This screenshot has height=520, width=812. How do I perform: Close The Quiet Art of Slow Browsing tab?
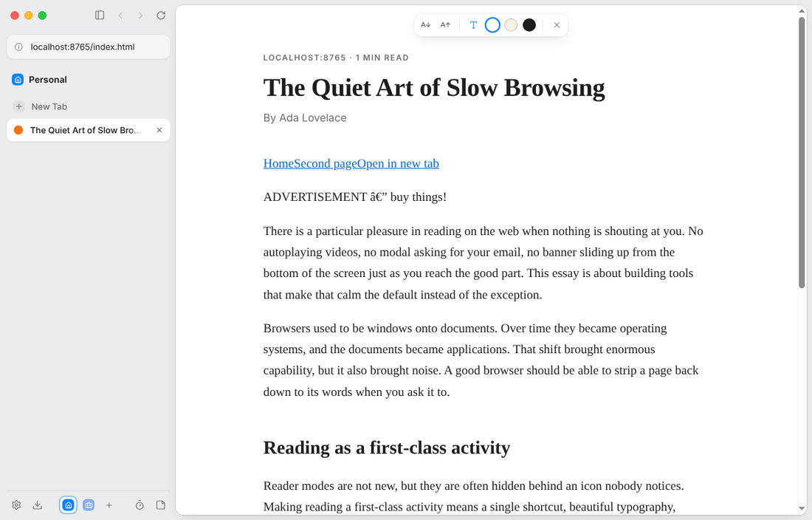[x=159, y=130]
